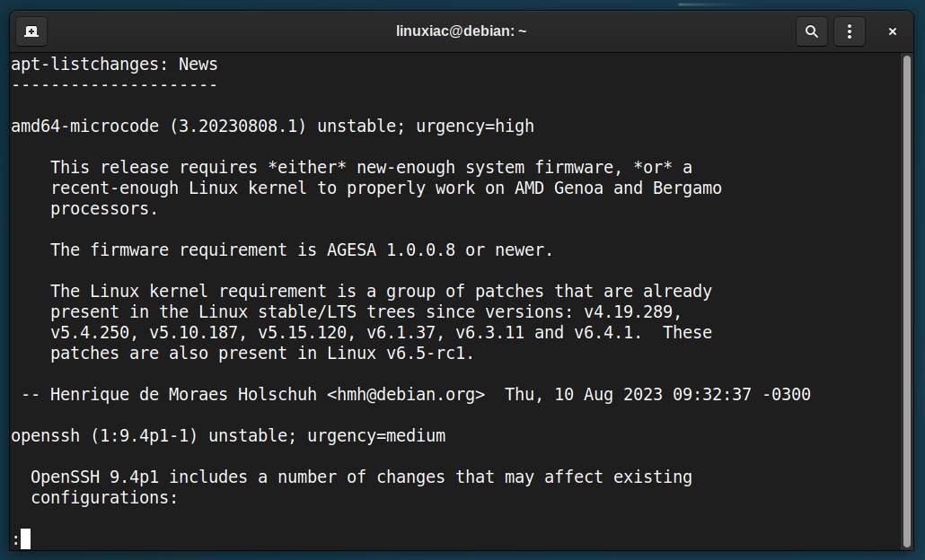The width and height of the screenshot is (925, 560).
Task: Open a new terminal tab icon
Action: pyautogui.click(x=31, y=31)
